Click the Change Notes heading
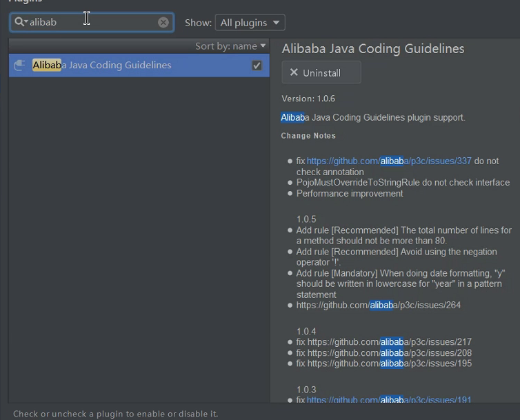Screen dimensions: 520x420 coord(308,136)
